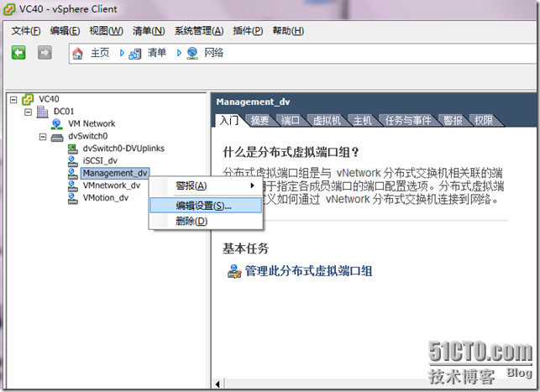Click the VC40 vCenter server icon
The image size is (540, 392).
(x=28, y=99)
